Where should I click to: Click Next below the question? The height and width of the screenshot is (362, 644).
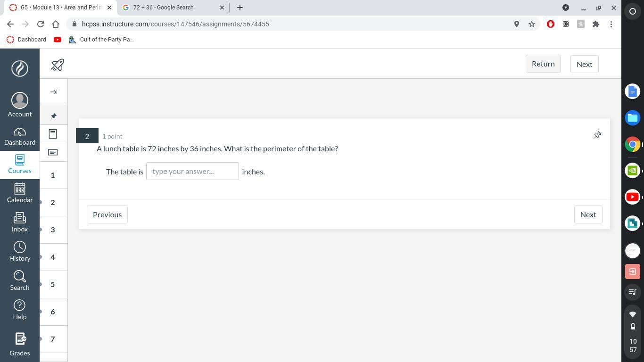point(588,214)
